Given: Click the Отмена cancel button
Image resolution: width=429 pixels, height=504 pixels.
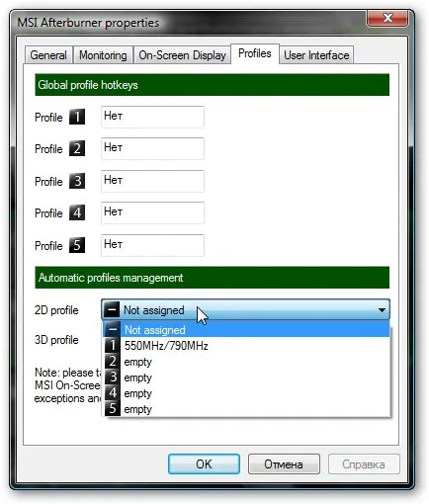Looking at the screenshot, I should (x=284, y=464).
